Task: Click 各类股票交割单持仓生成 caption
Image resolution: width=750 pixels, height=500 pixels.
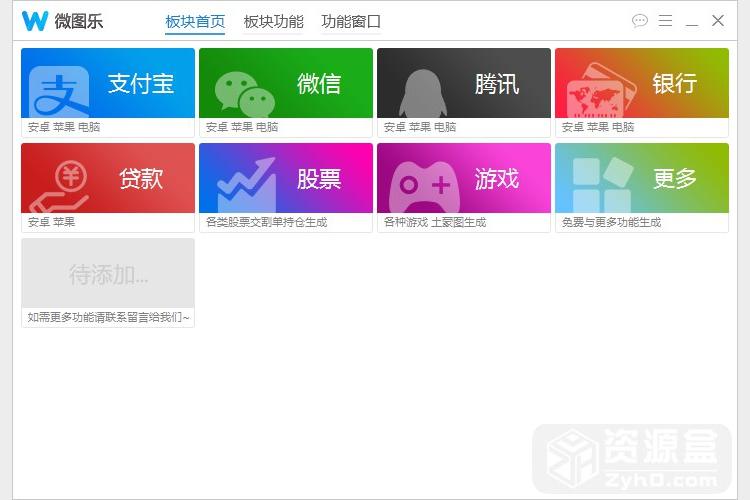Action: 266,222
